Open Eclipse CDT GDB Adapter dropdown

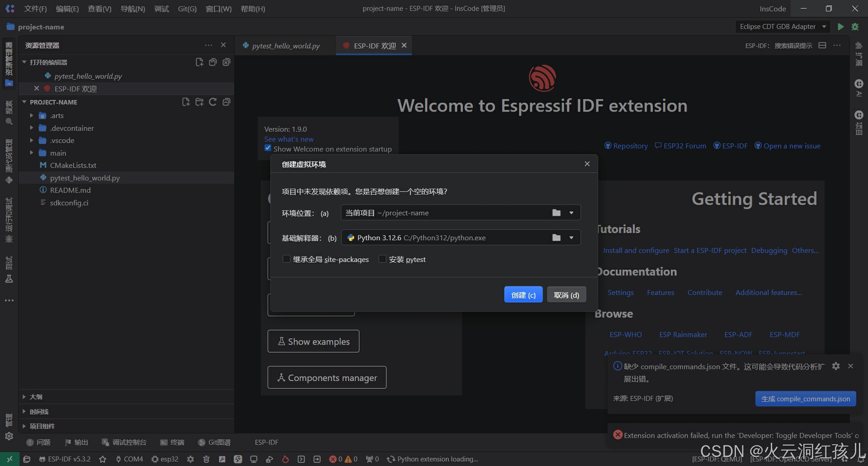[x=783, y=27]
